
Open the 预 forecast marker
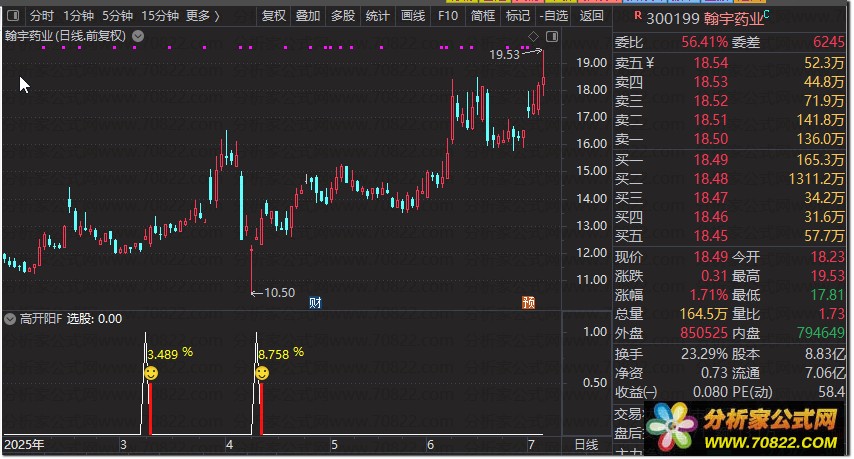(528, 302)
